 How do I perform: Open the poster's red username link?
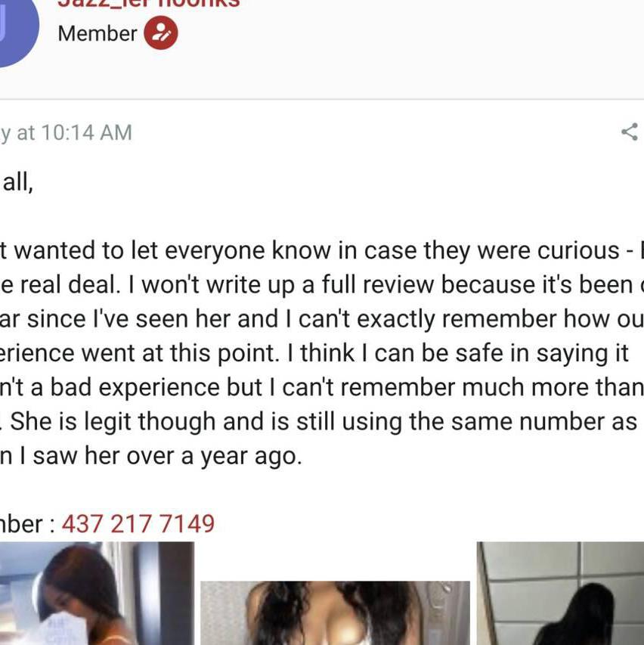pyautogui.click(x=149, y=4)
